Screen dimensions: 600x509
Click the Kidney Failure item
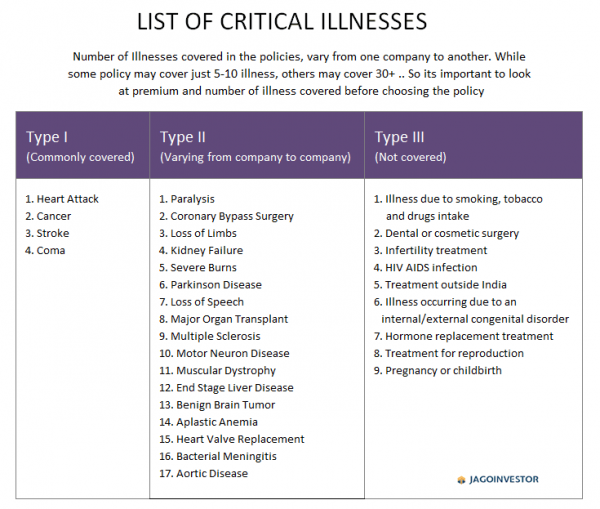(x=201, y=251)
